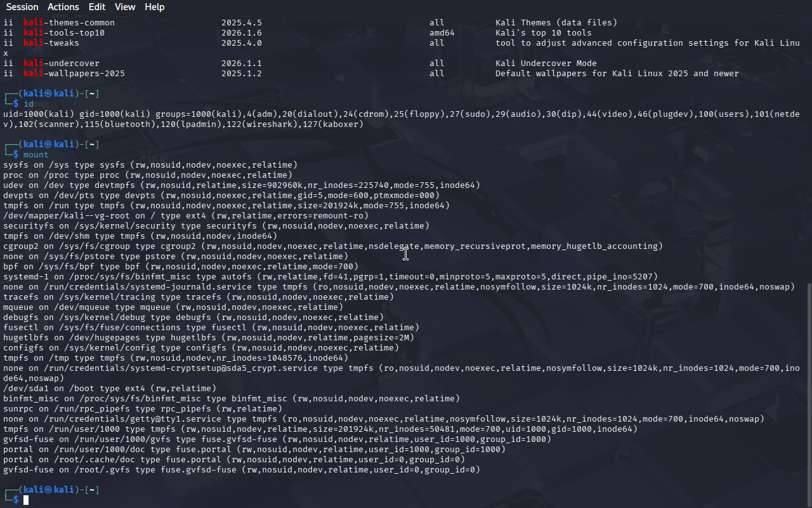Click the '/dev/sda1 on /boot' mount line
Image resolution: width=812 pixels, height=508 pixels.
pos(109,388)
